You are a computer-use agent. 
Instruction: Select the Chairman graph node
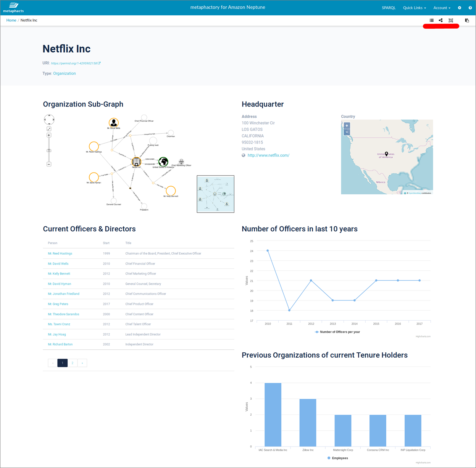click(x=171, y=133)
